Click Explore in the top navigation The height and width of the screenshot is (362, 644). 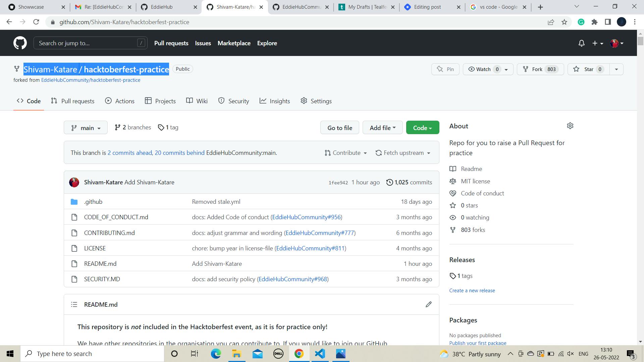point(267,43)
